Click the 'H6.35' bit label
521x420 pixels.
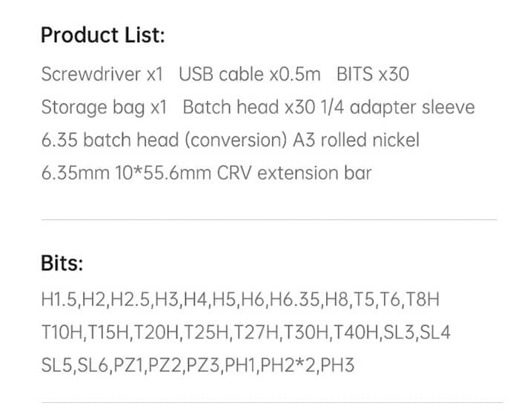(293, 300)
